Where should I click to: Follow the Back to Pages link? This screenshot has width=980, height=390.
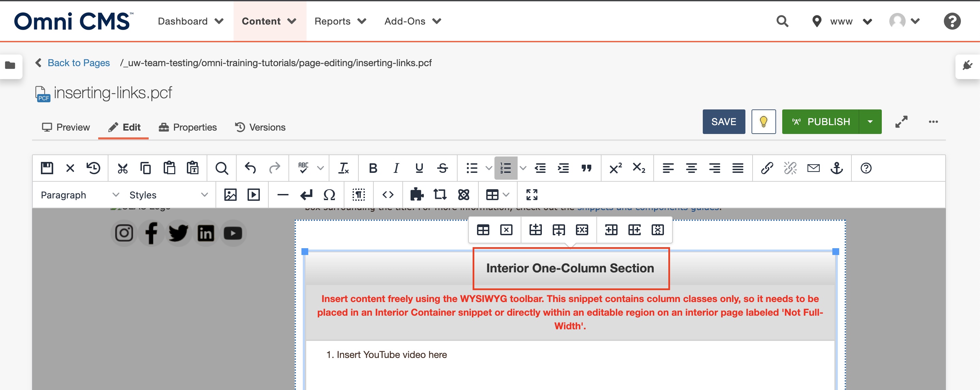[78, 63]
